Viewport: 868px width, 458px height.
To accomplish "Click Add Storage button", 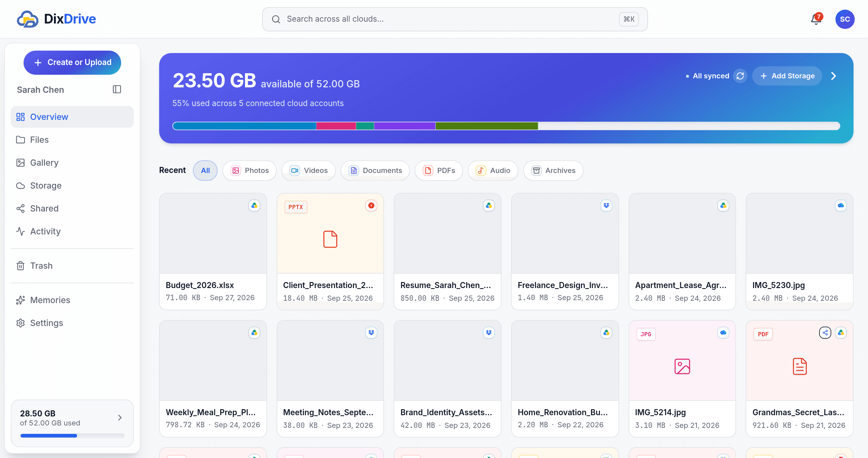I will coord(787,76).
